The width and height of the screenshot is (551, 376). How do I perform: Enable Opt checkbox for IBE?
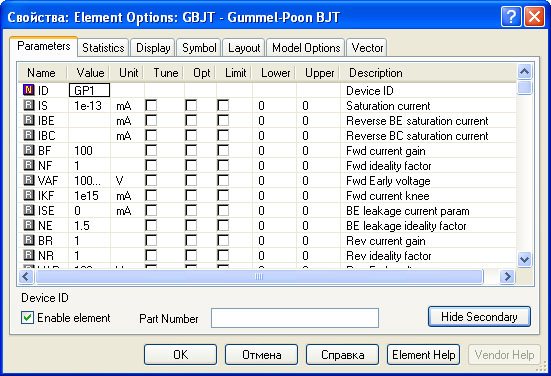pyautogui.click(x=191, y=121)
